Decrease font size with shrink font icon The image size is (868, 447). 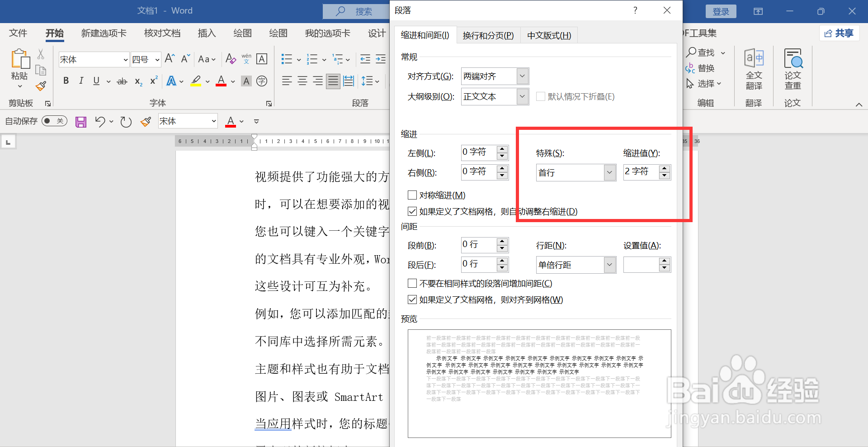(185, 58)
